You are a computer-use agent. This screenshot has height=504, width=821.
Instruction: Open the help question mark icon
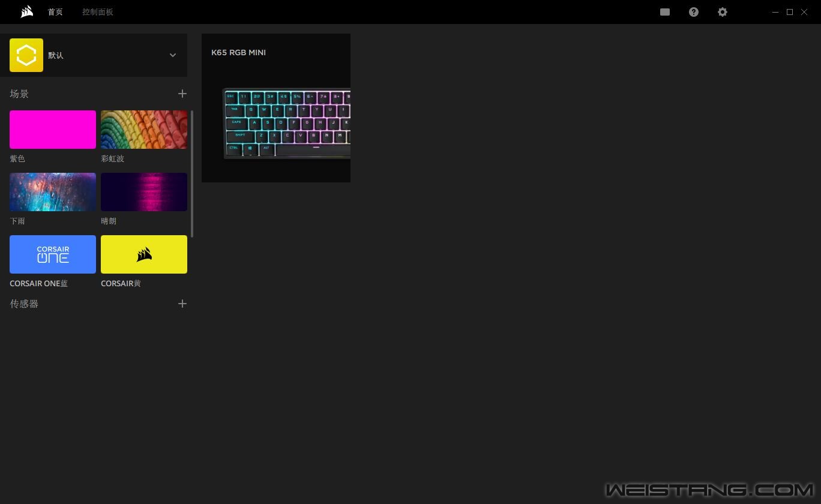point(694,12)
